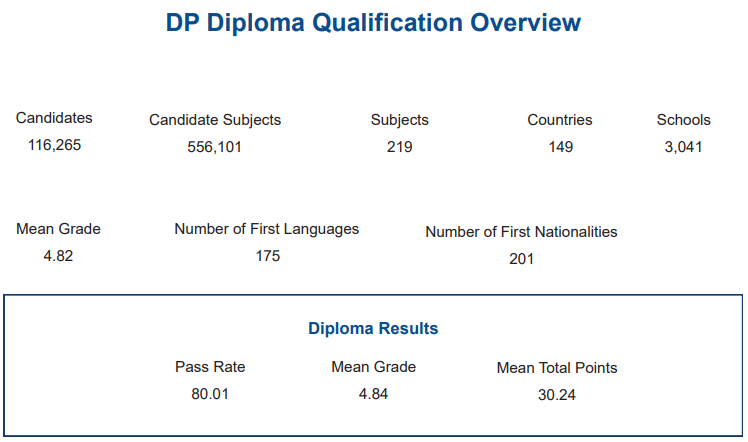
Task: Click the Countries count 149
Action: [560, 147]
